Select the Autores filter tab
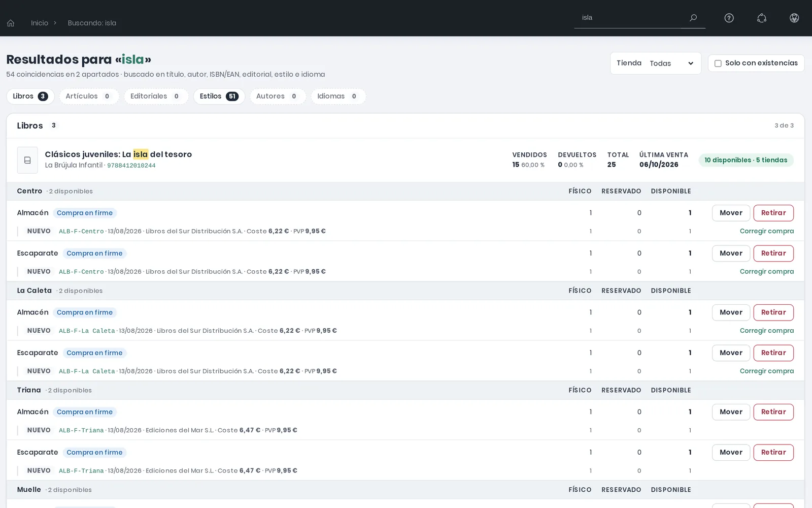812x508 pixels. pyautogui.click(x=278, y=97)
